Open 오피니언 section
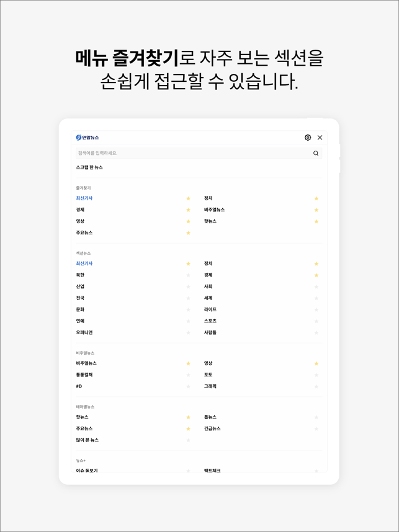Image resolution: width=399 pixels, height=532 pixels. point(84,332)
